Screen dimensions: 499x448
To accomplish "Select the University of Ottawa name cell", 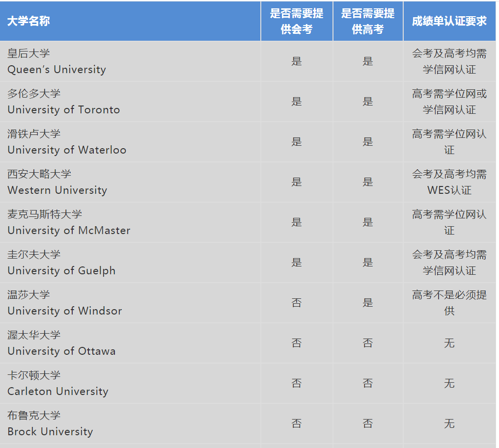I will (x=61, y=343).
